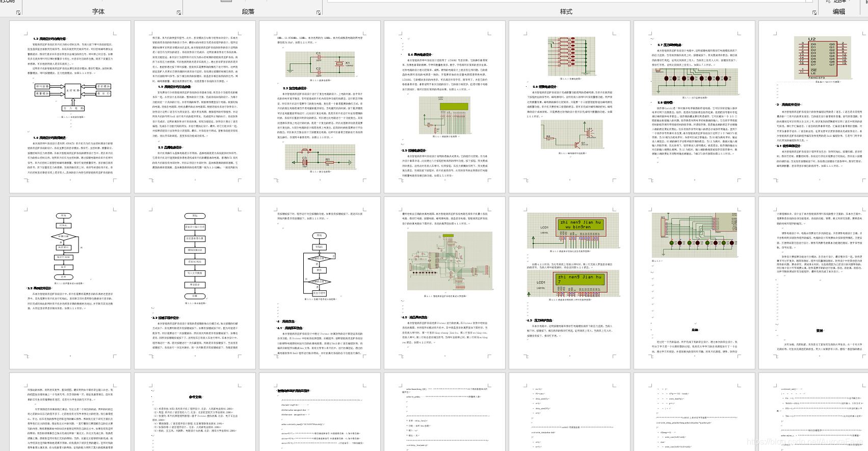Click the '2.2' heading on the second page
The width and height of the screenshot is (868, 451).
[170, 147]
